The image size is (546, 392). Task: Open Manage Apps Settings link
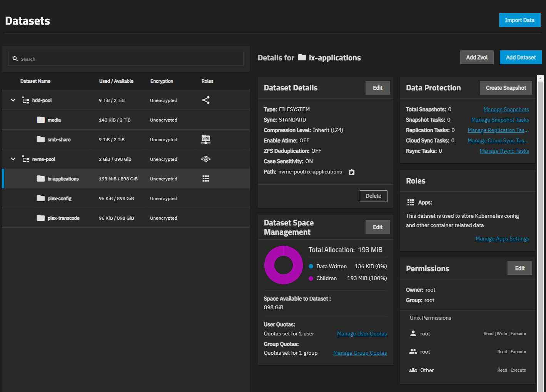(x=502, y=239)
